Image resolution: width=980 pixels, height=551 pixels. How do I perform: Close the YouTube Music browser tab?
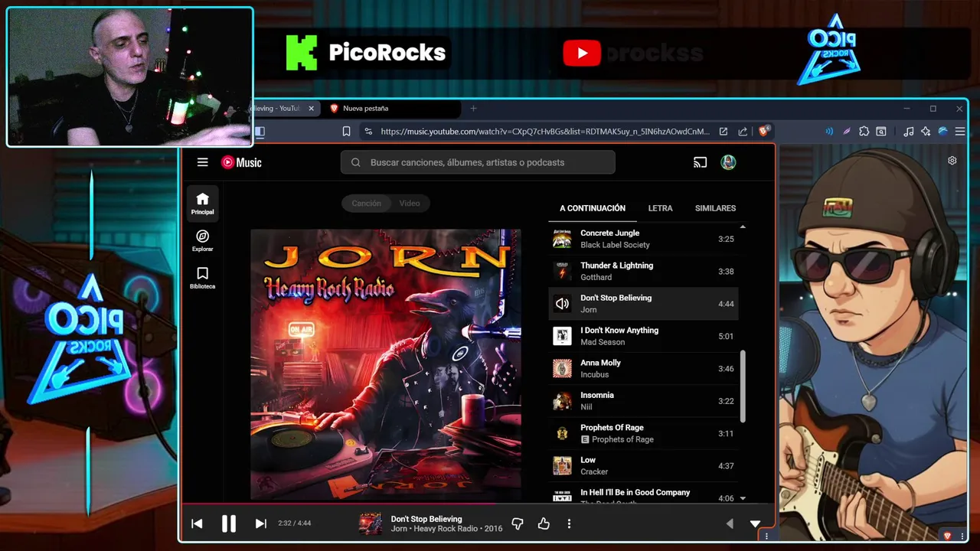[311, 109]
